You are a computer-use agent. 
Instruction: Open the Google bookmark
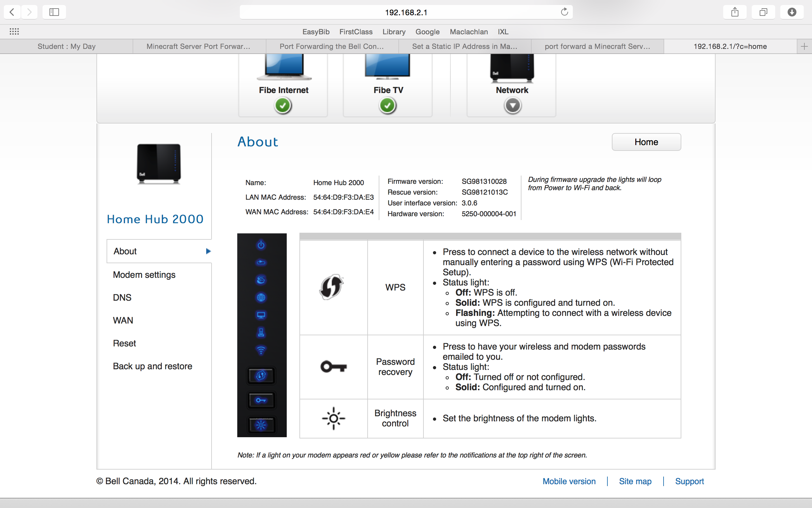pos(428,31)
